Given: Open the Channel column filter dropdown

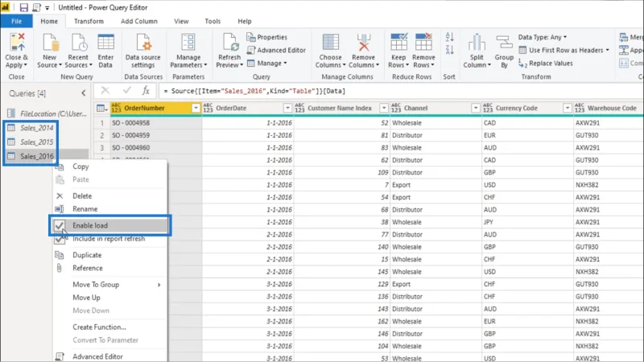Looking at the screenshot, I should (x=475, y=108).
